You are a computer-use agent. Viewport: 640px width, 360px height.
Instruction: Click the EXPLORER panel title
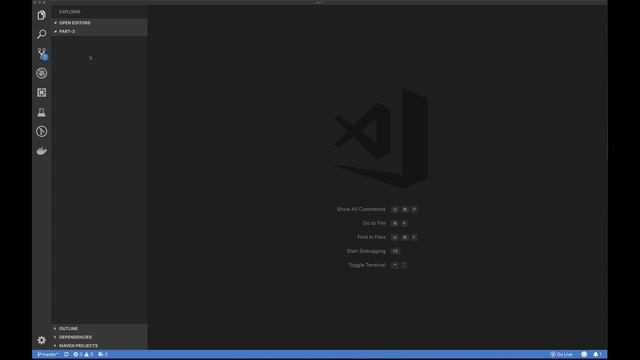pos(69,12)
